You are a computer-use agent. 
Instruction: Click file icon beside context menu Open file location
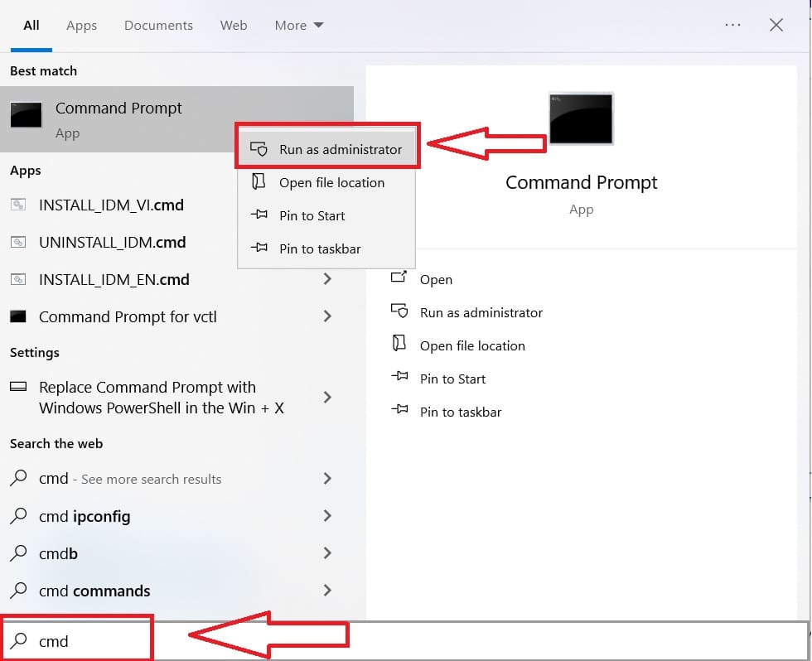coord(259,181)
